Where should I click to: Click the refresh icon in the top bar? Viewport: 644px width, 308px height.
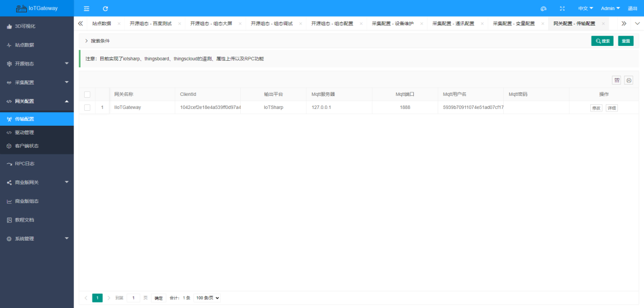click(106, 8)
